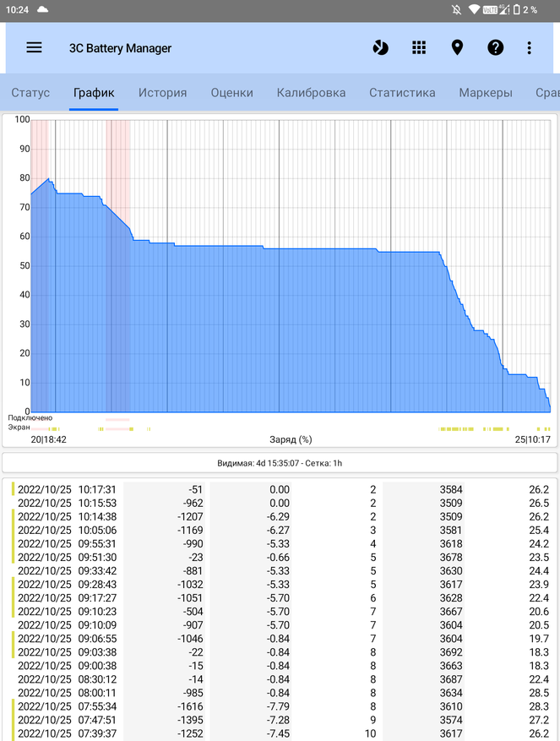Screen dimensions: 560x741
Task: Open the Маркеры tab
Action: 486,93
